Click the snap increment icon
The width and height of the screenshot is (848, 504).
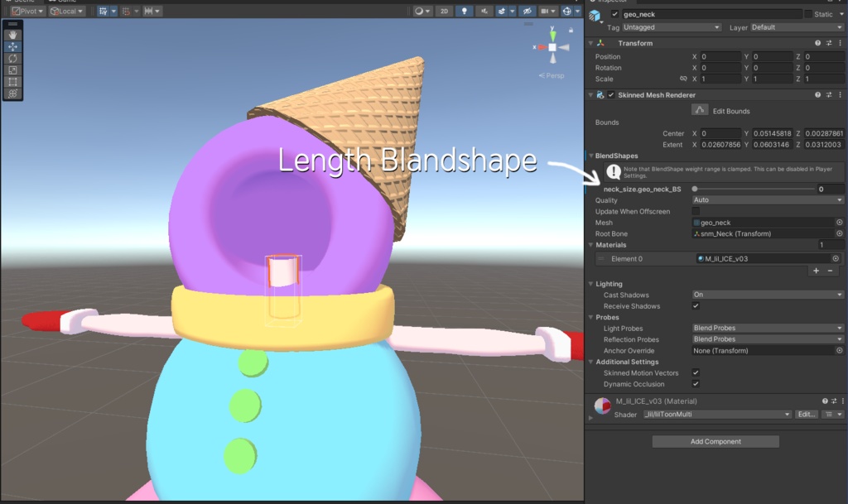click(148, 11)
